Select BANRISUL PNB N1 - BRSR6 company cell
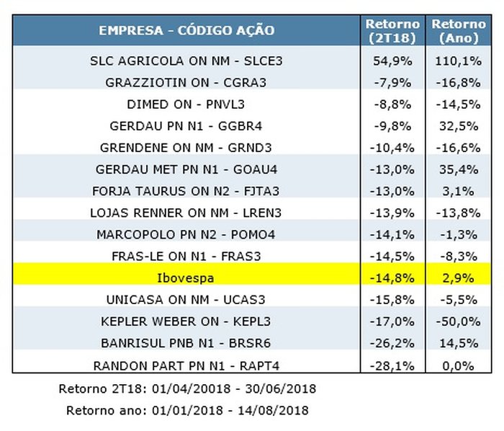 point(186,342)
